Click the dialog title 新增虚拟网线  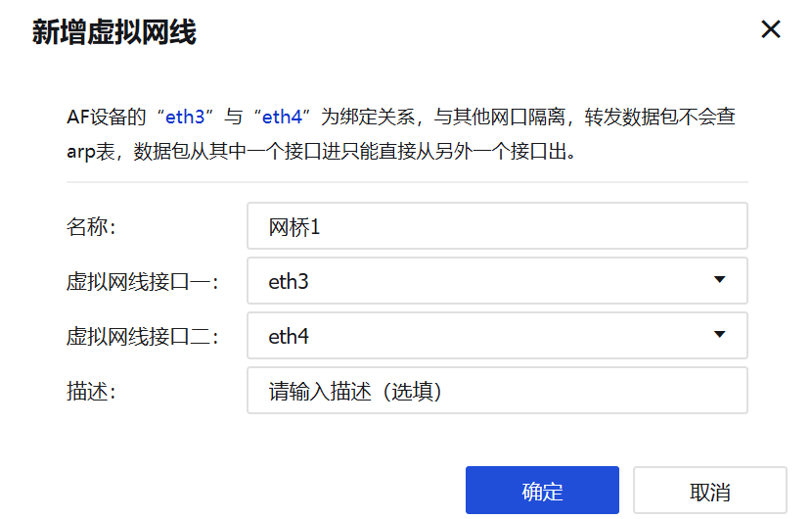click(x=114, y=32)
